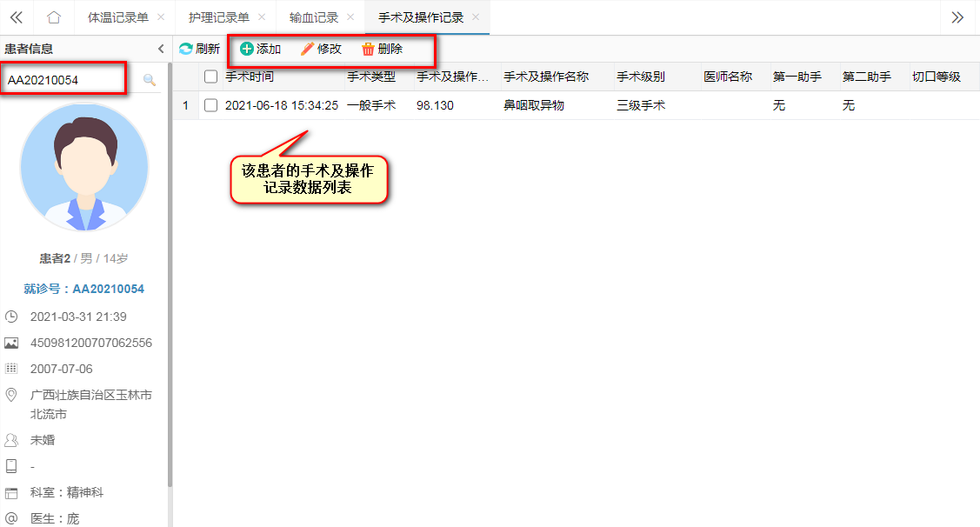
Task: Sort by the 手术时间 column header
Action: pos(250,77)
